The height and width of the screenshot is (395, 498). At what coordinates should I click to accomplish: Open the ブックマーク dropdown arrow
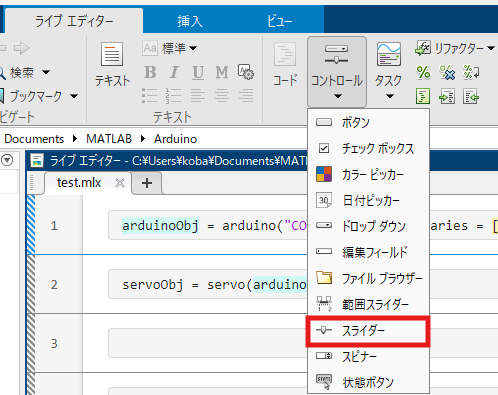pos(74,96)
